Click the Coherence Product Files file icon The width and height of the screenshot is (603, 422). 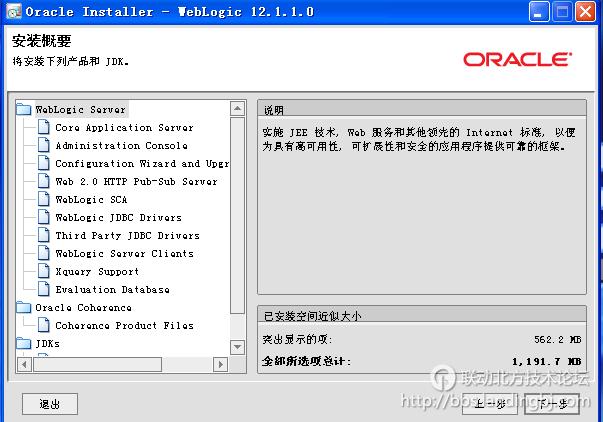(43, 325)
